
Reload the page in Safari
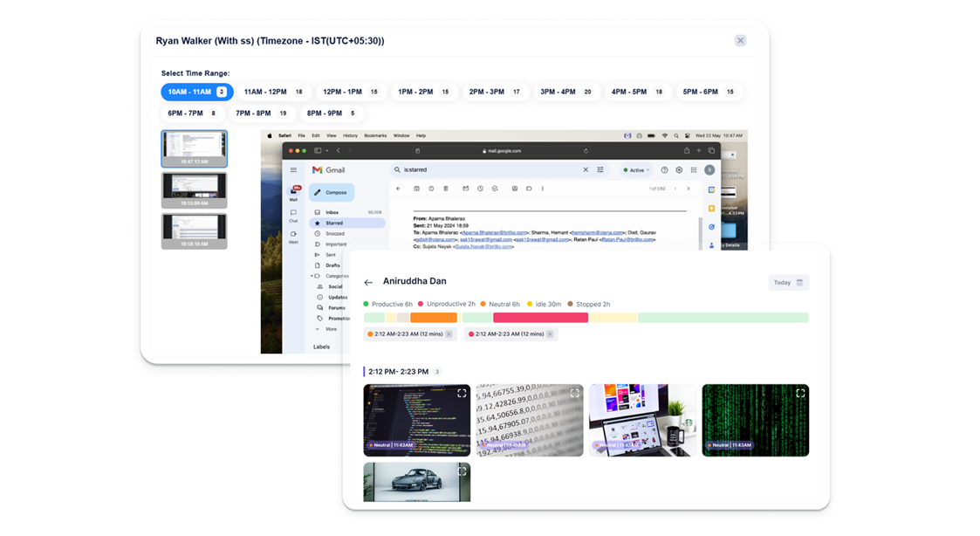(x=586, y=151)
